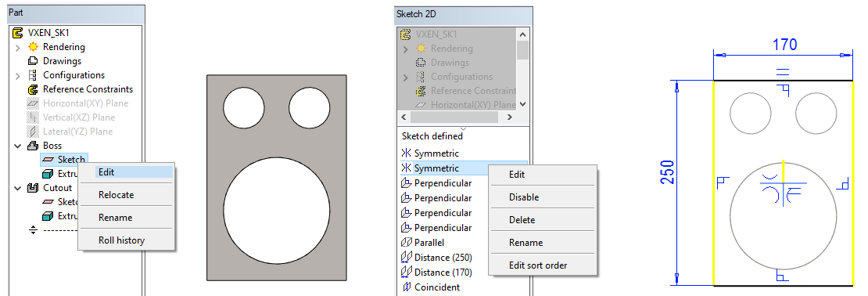Select the Cutout feature icon

coord(33,188)
